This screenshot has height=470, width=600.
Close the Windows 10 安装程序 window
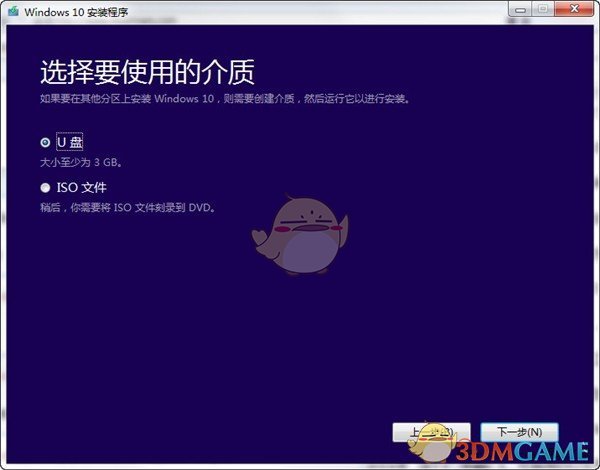coord(574,9)
